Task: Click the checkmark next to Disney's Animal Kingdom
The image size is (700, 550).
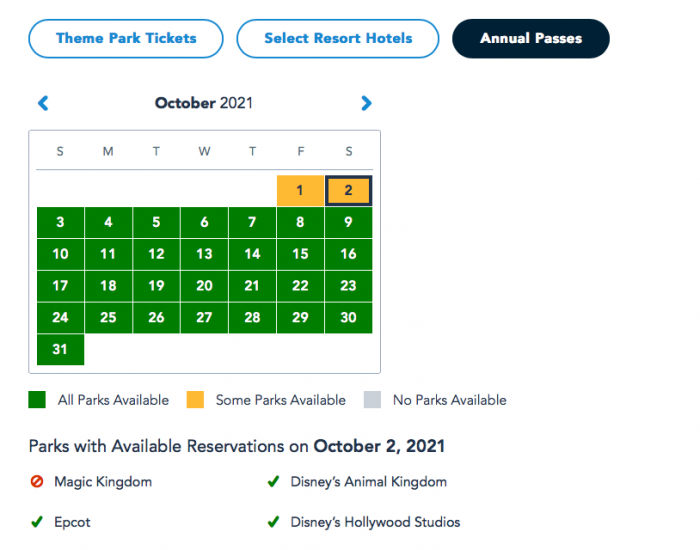Action: click(x=273, y=482)
